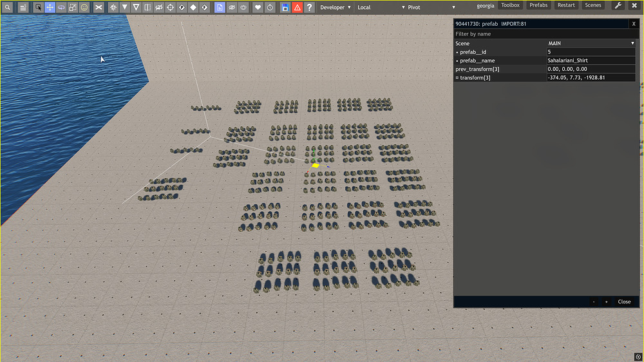Open the Pivot dropdown

(x=431, y=7)
